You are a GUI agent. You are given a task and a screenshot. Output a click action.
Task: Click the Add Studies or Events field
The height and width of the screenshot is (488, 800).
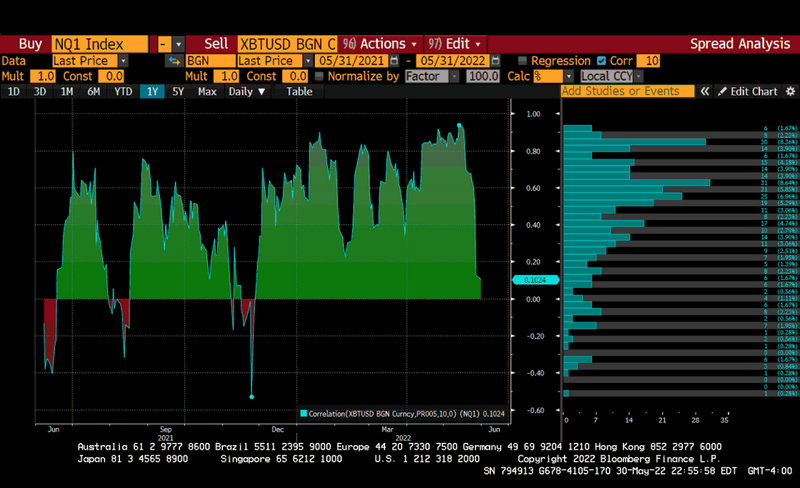(627, 91)
